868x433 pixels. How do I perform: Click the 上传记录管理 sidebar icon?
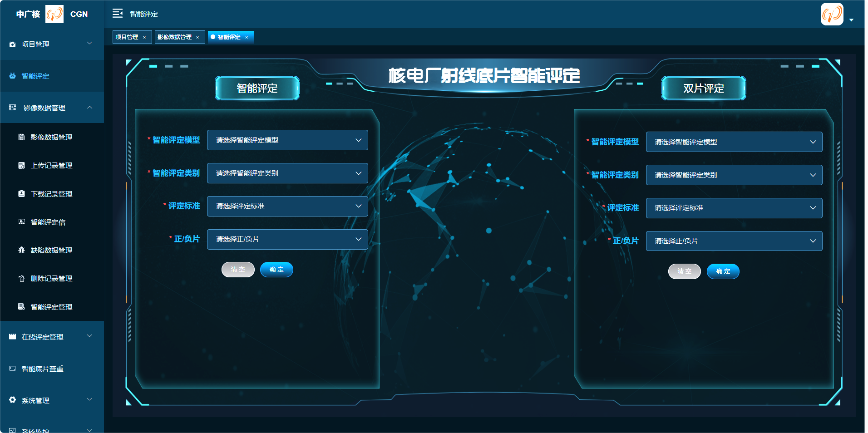click(x=21, y=166)
